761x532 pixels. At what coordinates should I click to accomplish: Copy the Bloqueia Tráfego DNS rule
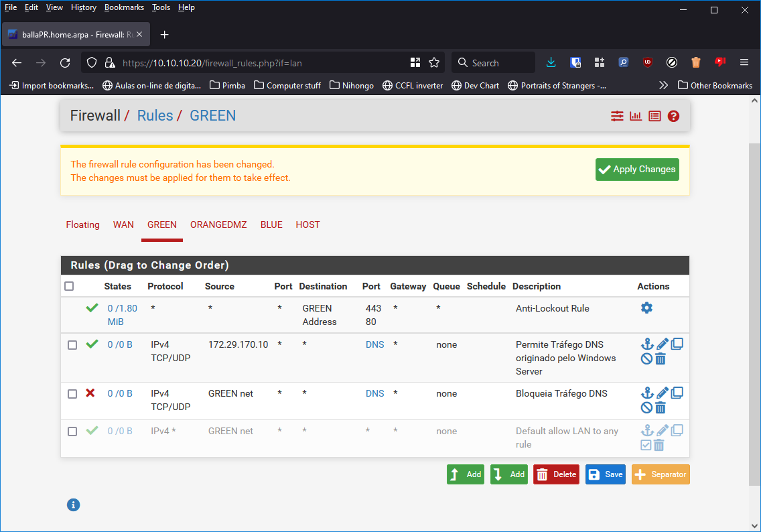coord(677,393)
